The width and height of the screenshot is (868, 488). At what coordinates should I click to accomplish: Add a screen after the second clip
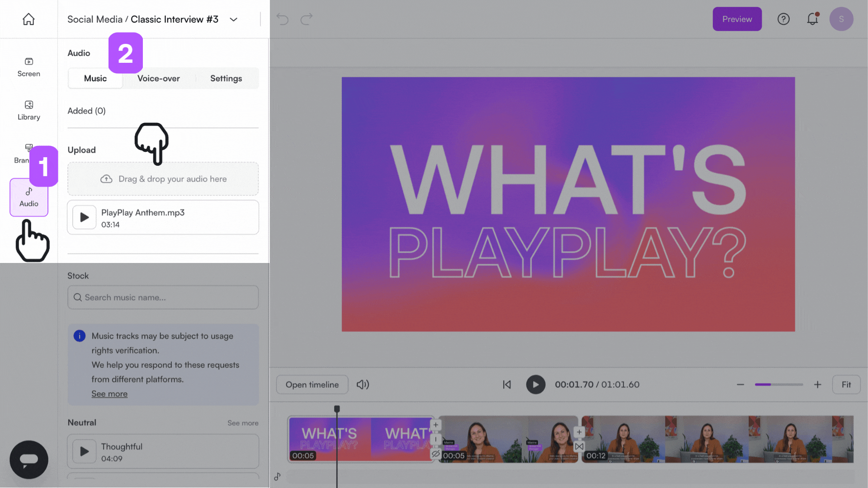pos(579,432)
